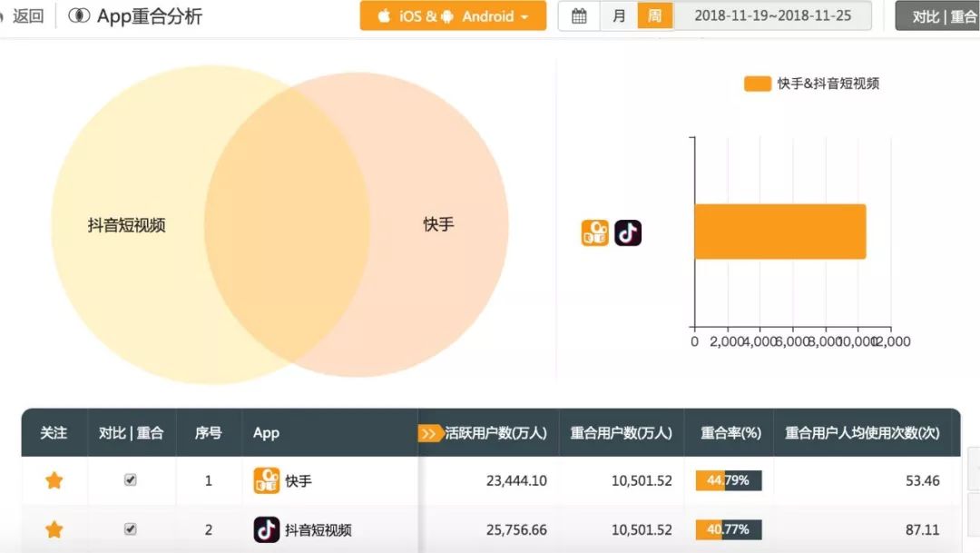Toggle the favorite star for 快手
Image resolution: width=980 pixels, height=553 pixels.
coord(54,480)
